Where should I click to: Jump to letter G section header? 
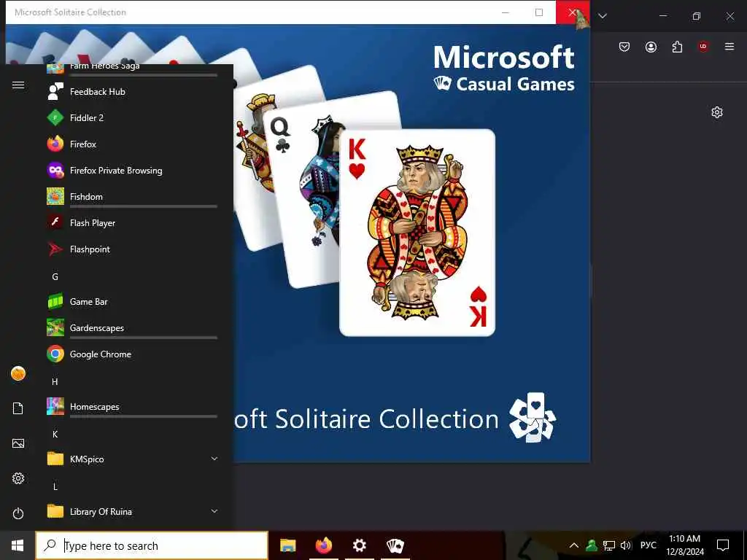[55, 276]
